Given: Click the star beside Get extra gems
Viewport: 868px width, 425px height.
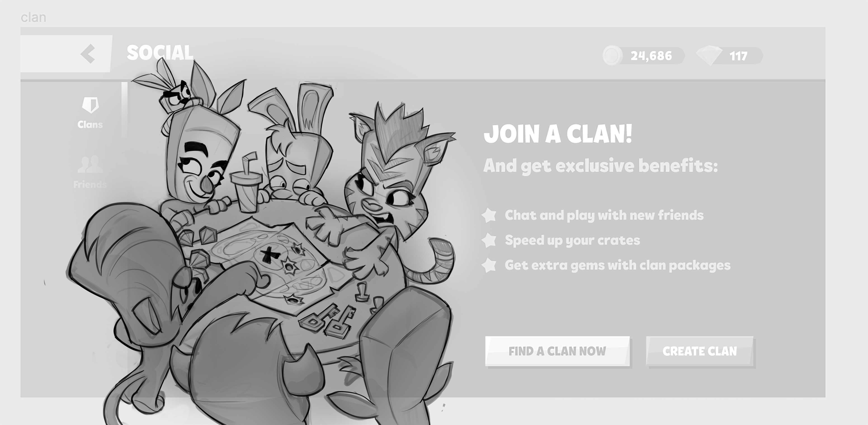Looking at the screenshot, I should point(489,265).
